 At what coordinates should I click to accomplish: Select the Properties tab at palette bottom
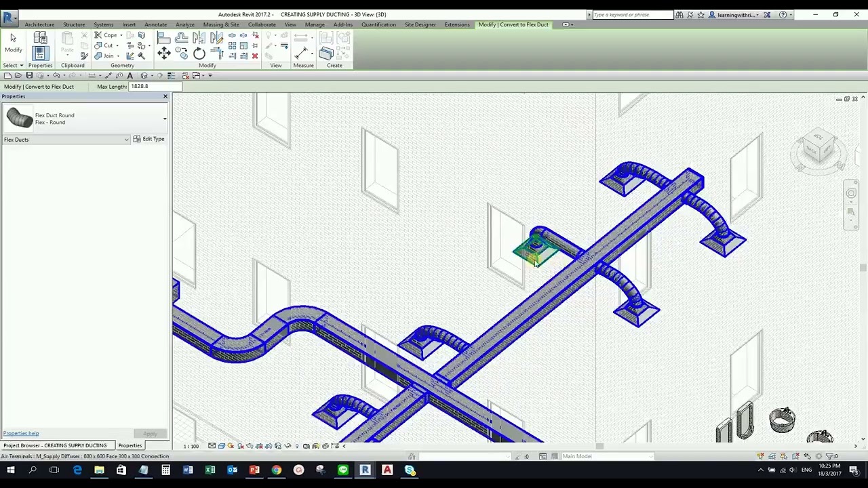click(x=130, y=445)
